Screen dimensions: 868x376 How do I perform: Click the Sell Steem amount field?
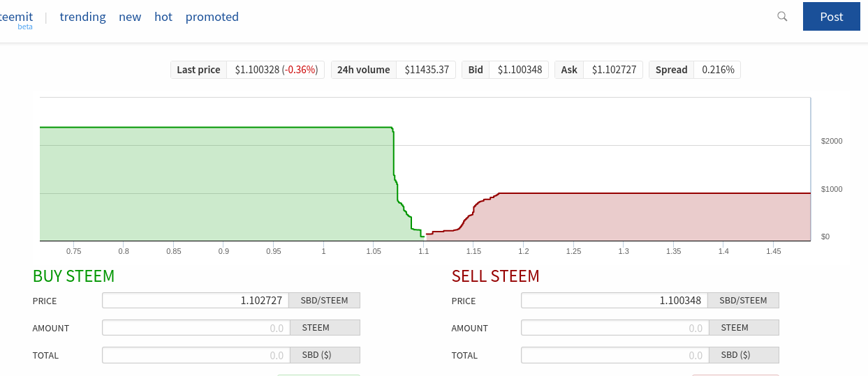pos(615,328)
